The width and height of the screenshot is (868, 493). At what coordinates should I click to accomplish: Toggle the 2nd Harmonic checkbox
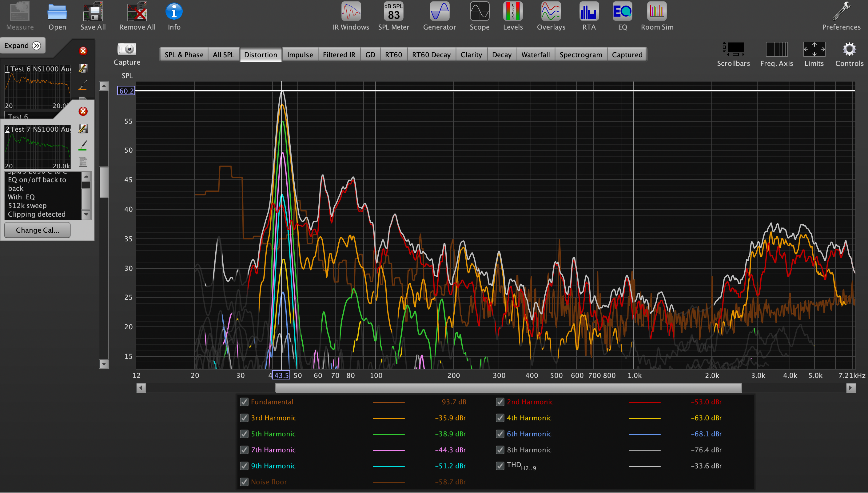pos(500,402)
